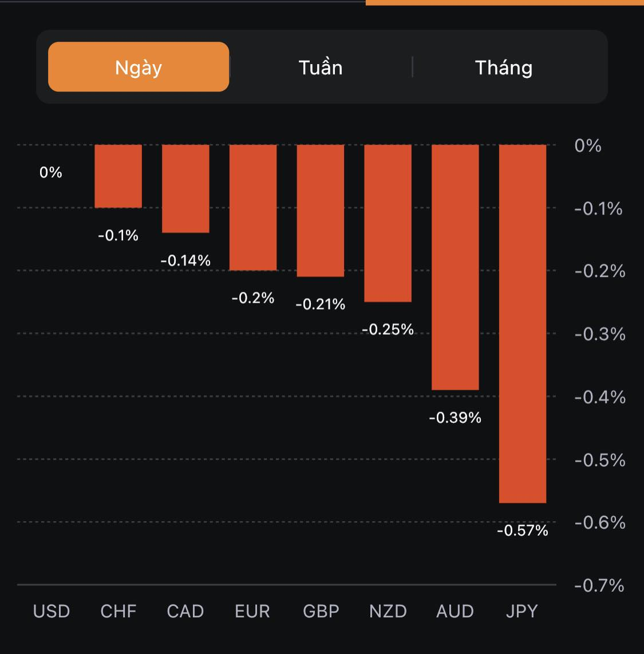Click the -0.39% value label
This screenshot has height=654, width=644.
point(455,418)
